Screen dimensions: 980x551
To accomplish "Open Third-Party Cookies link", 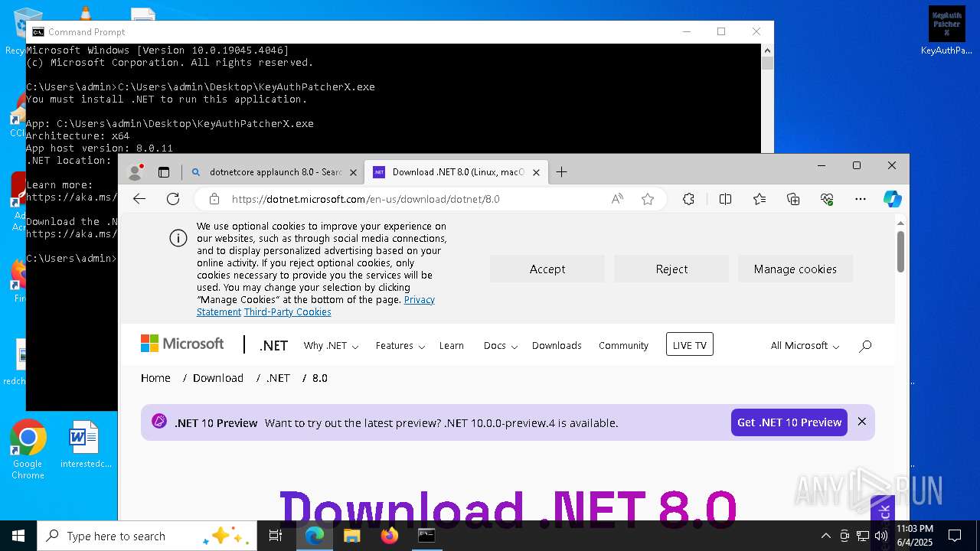I will (x=288, y=312).
